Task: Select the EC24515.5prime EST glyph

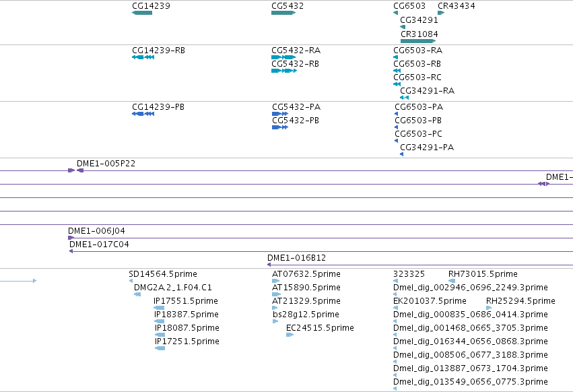Action: coord(290,335)
